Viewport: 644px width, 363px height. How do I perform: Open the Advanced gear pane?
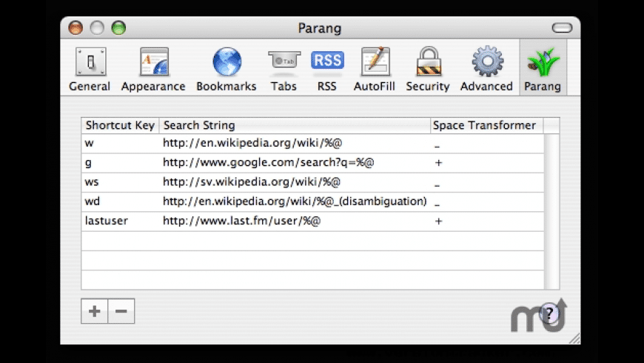pyautogui.click(x=486, y=68)
